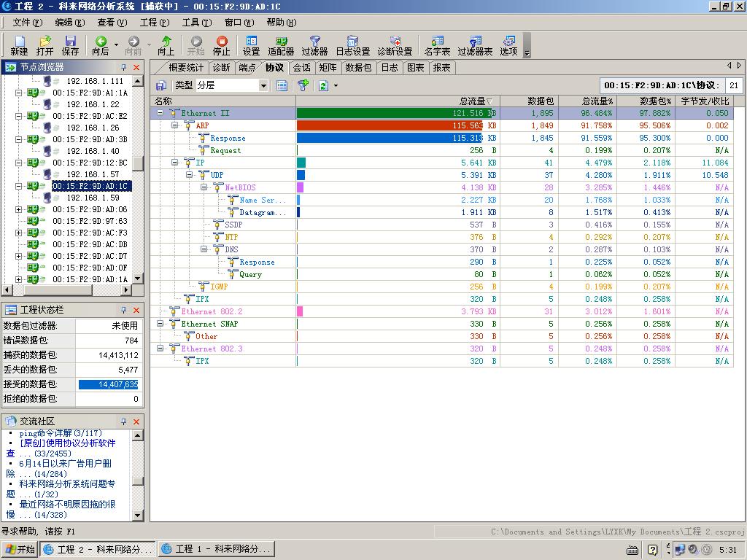Open 诊断设置 (Diagnosis settings) icon

point(395,45)
